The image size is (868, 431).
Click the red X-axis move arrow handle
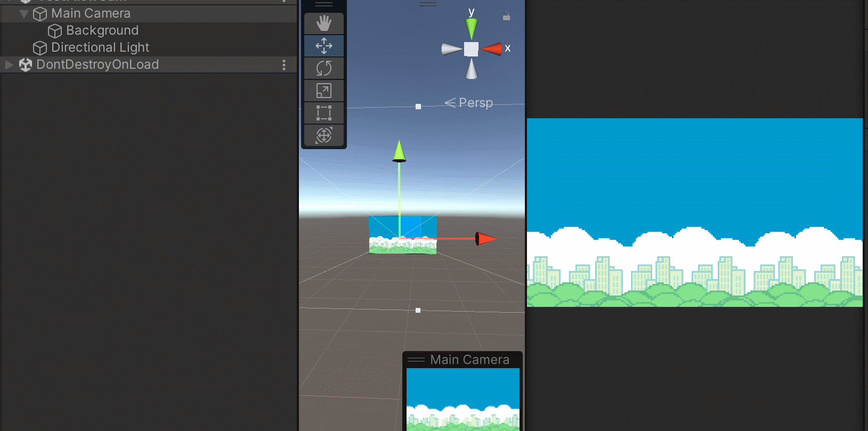click(x=487, y=239)
